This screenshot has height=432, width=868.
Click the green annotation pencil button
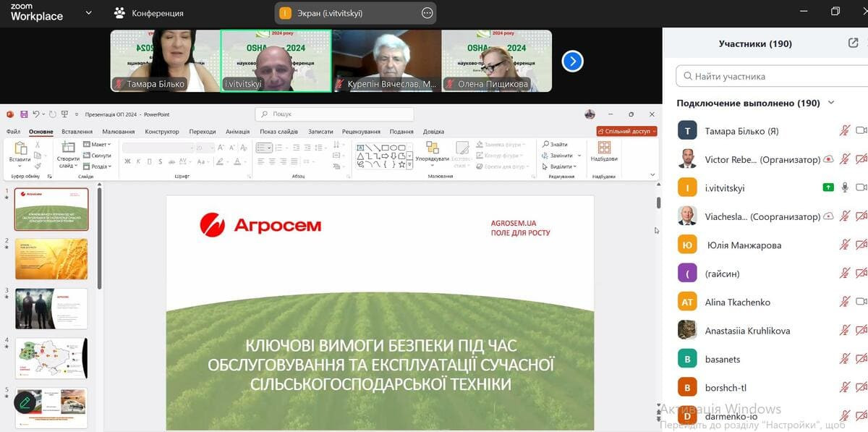point(25,402)
